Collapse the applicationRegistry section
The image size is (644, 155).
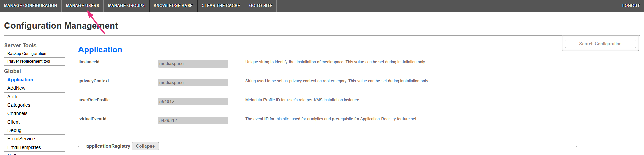tap(145, 146)
